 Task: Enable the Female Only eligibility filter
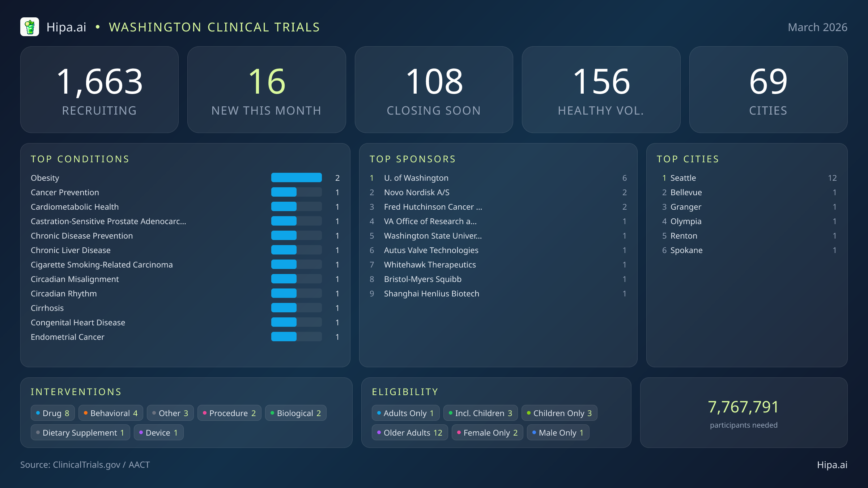point(487,432)
